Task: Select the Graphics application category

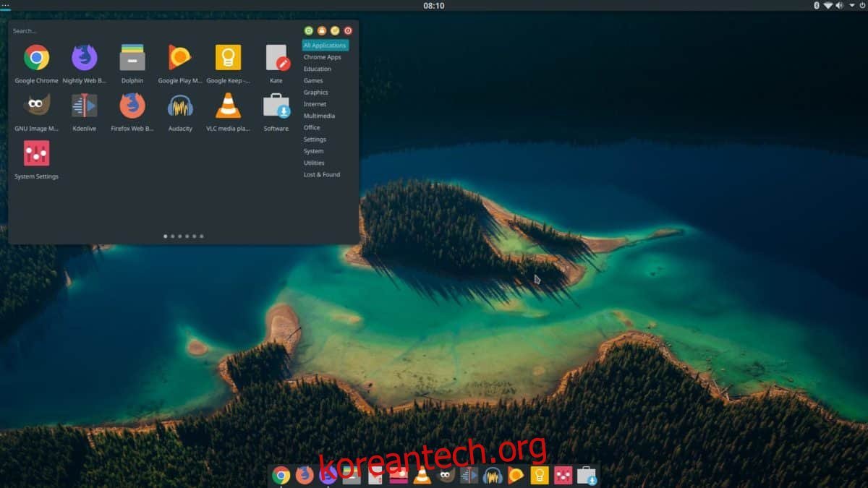Action: pos(316,92)
